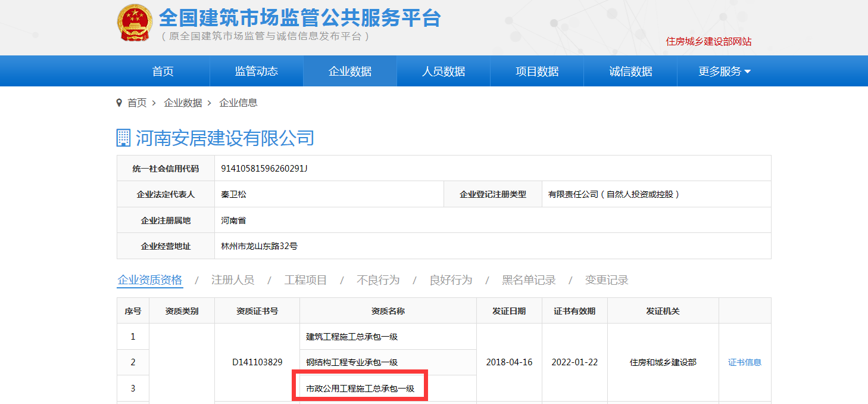The image size is (868, 404).
Task: Click the 序号 column header
Action: click(x=133, y=311)
